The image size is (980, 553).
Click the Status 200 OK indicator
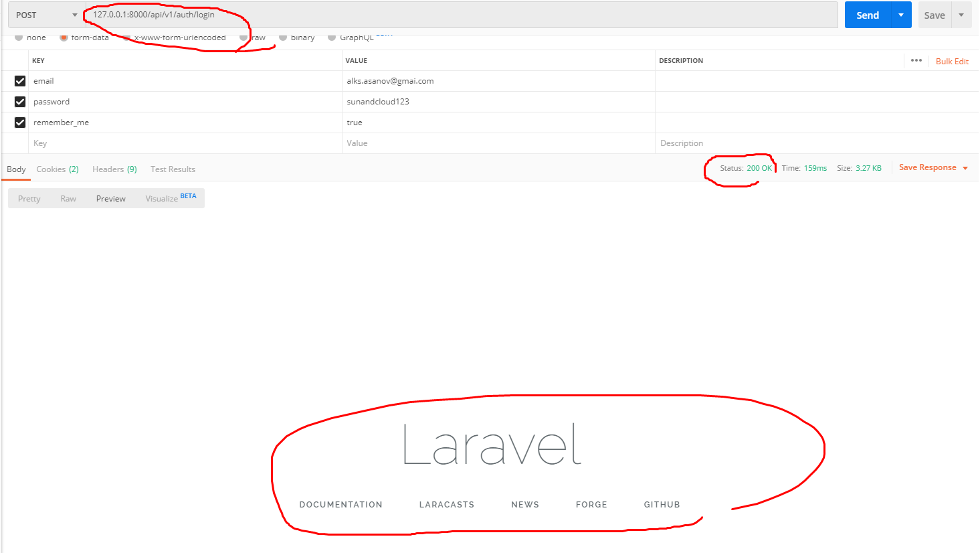[x=746, y=168]
